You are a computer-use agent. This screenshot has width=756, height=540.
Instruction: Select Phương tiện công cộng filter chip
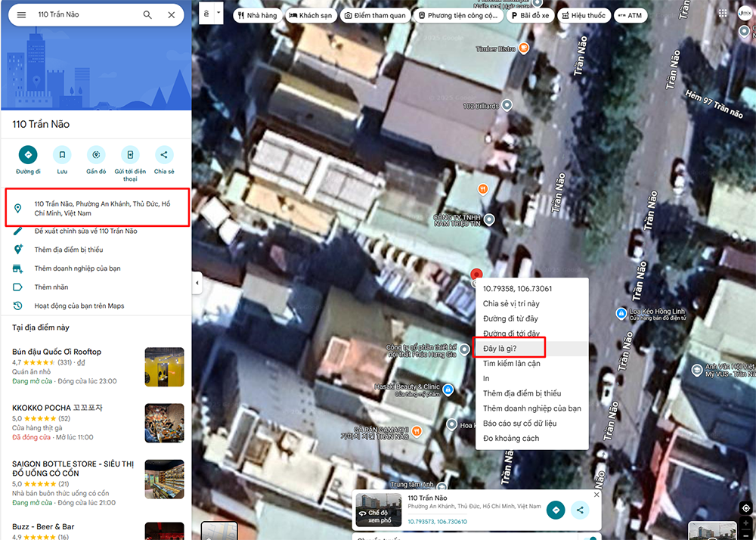[x=458, y=15]
